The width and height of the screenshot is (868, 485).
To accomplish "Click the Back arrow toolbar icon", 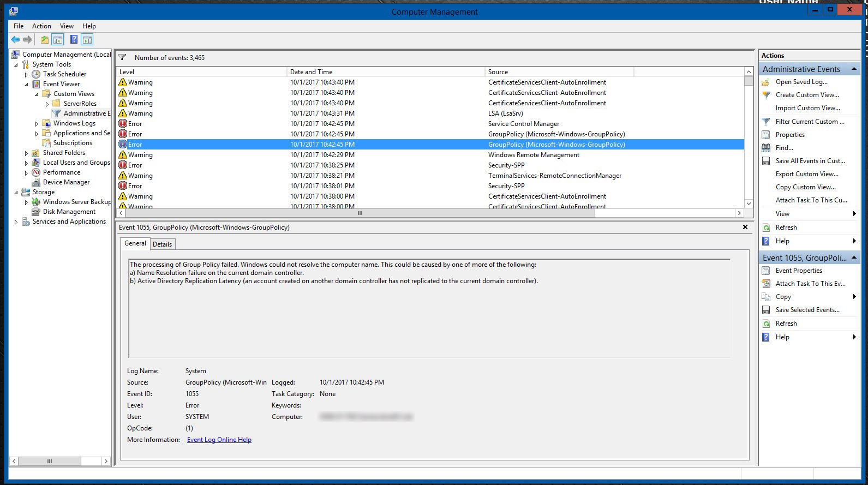I will [15, 39].
